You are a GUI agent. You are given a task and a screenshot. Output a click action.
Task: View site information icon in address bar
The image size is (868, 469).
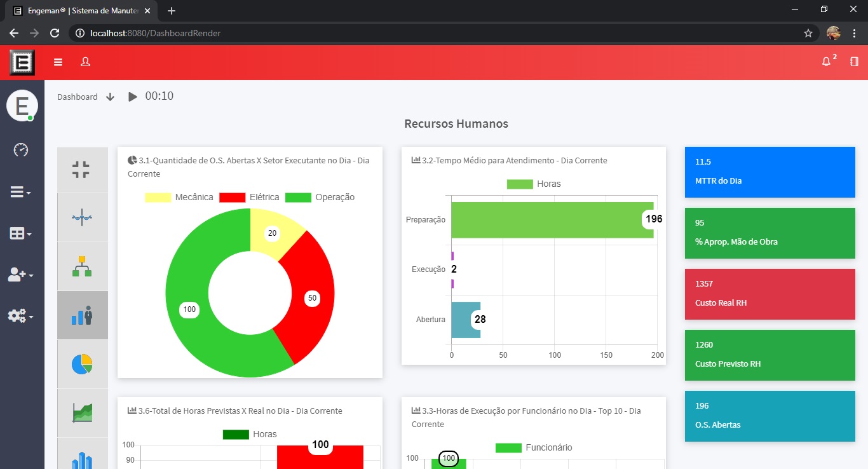coord(80,33)
